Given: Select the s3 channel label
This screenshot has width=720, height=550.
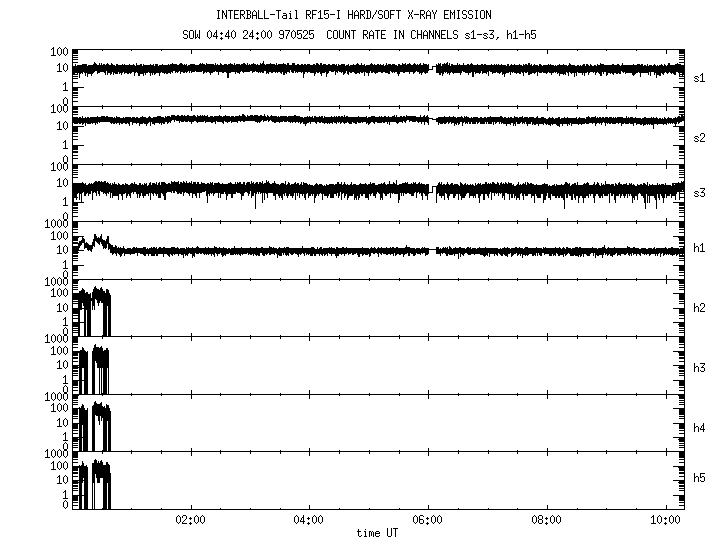Looking at the screenshot, I should coord(700,193).
